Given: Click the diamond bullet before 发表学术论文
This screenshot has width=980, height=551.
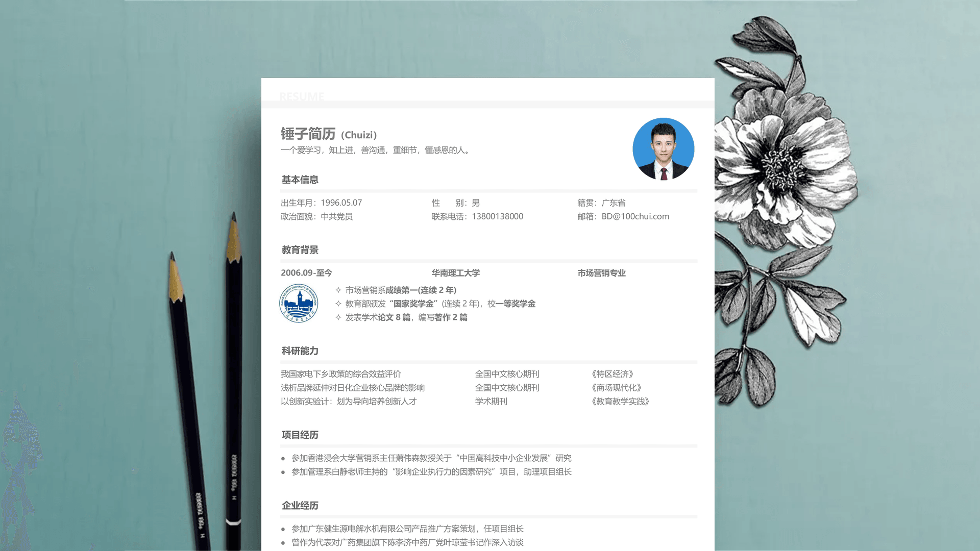Looking at the screenshot, I should pos(338,317).
